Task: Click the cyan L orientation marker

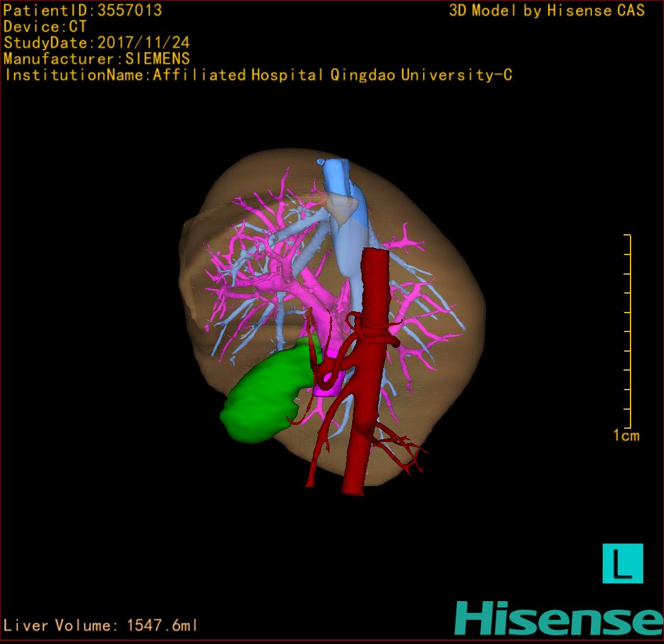Action: click(x=622, y=563)
